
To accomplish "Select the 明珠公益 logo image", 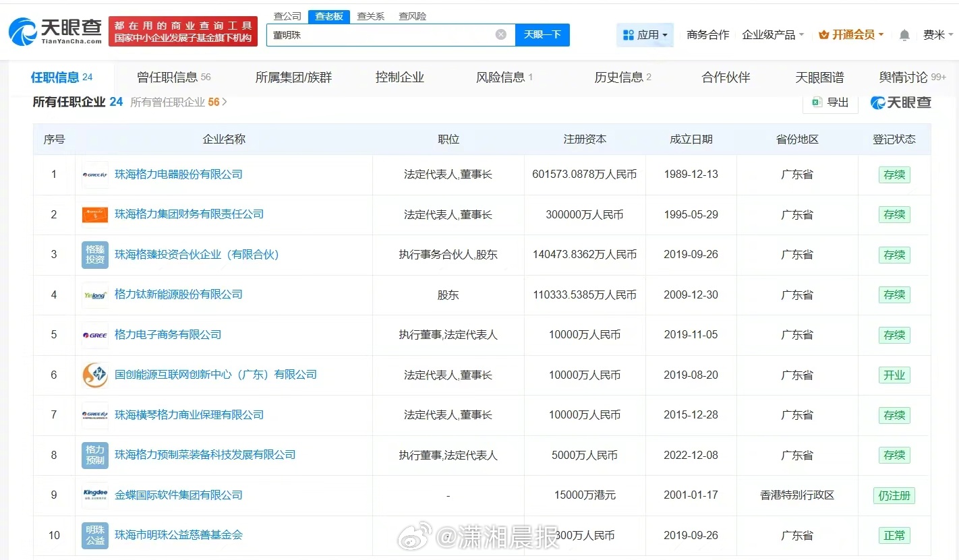I will (x=94, y=535).
